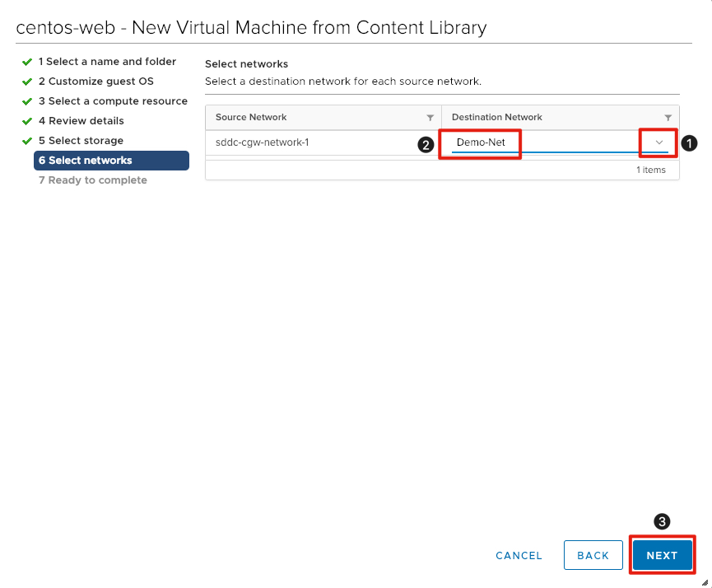Viewport: 712px width, 588px height.
Task: Click the numbered badge 3 above NEXT
Action: [x=661, y=521]
